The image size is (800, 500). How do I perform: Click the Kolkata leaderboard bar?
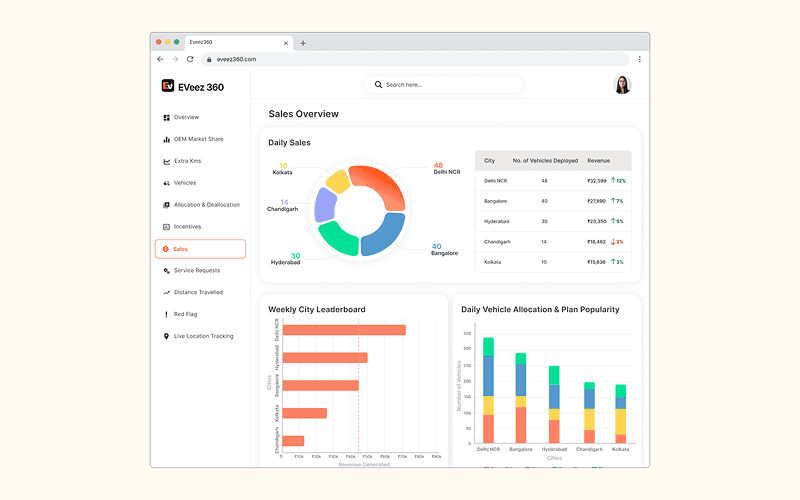coord(305,413)
